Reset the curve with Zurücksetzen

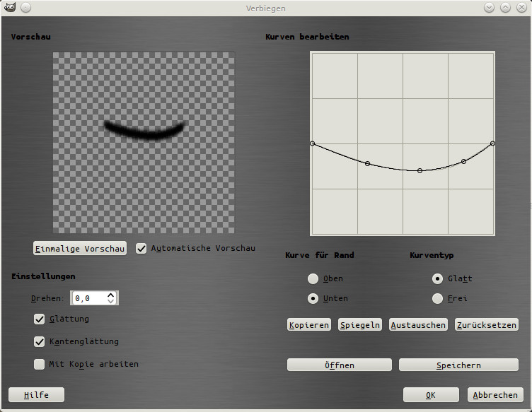(x=487, y=325)
